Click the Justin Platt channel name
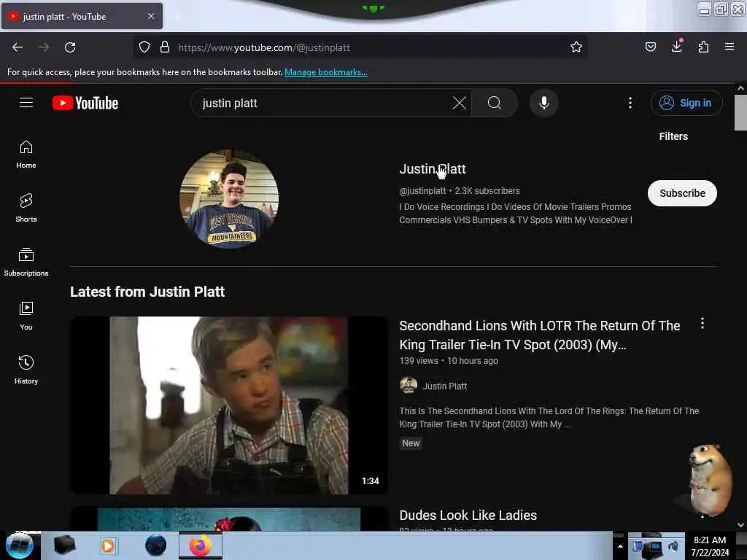The height and width of the screenshot is (560, 747). [432, 169]
